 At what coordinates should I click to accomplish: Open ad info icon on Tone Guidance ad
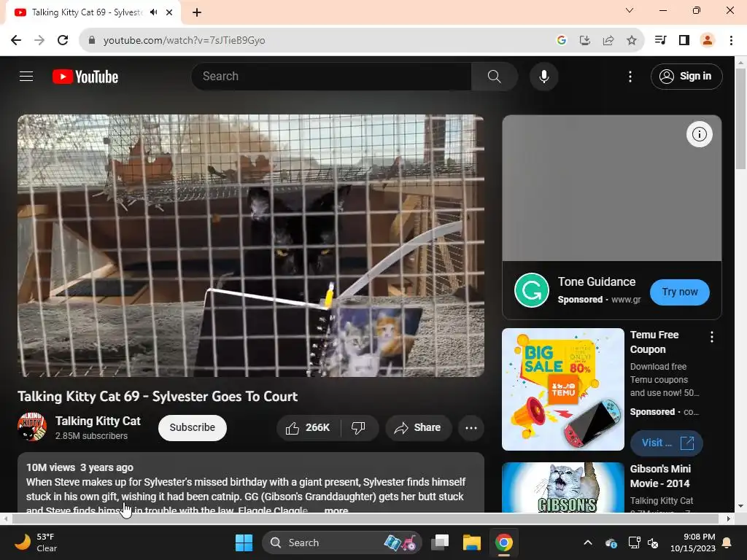click(x=699, y=134)
